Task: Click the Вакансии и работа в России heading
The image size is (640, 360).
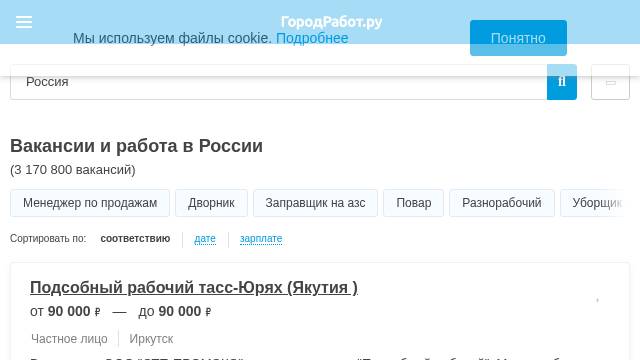Action: (136, 146)
